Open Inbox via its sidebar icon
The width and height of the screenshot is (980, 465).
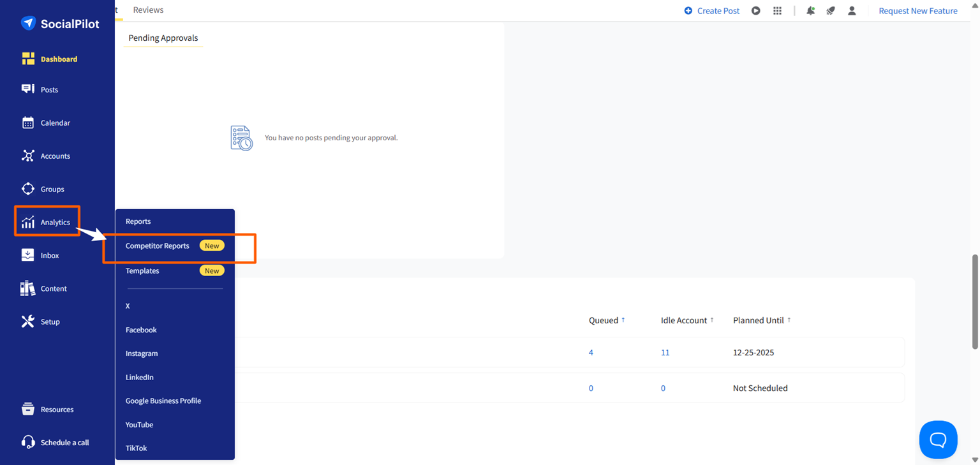point(28,255)
